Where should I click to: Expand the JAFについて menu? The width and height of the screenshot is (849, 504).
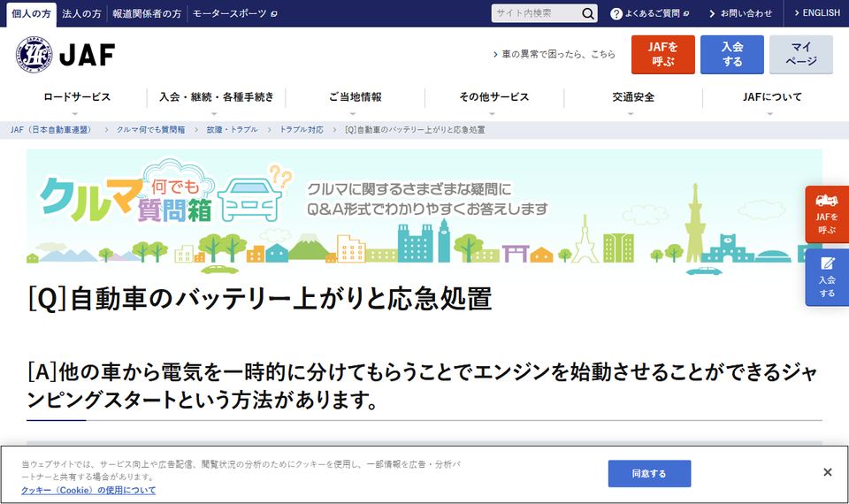[772, 99]
